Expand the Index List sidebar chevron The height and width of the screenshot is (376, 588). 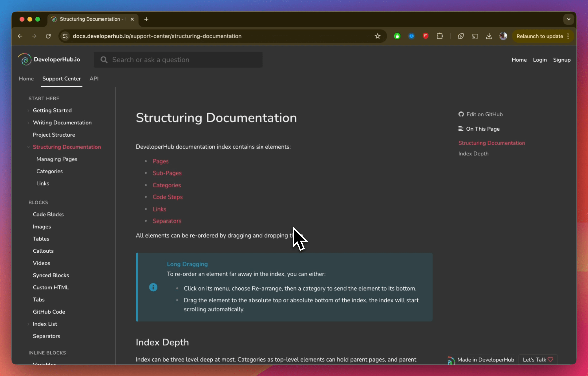[x=28, y=324]
